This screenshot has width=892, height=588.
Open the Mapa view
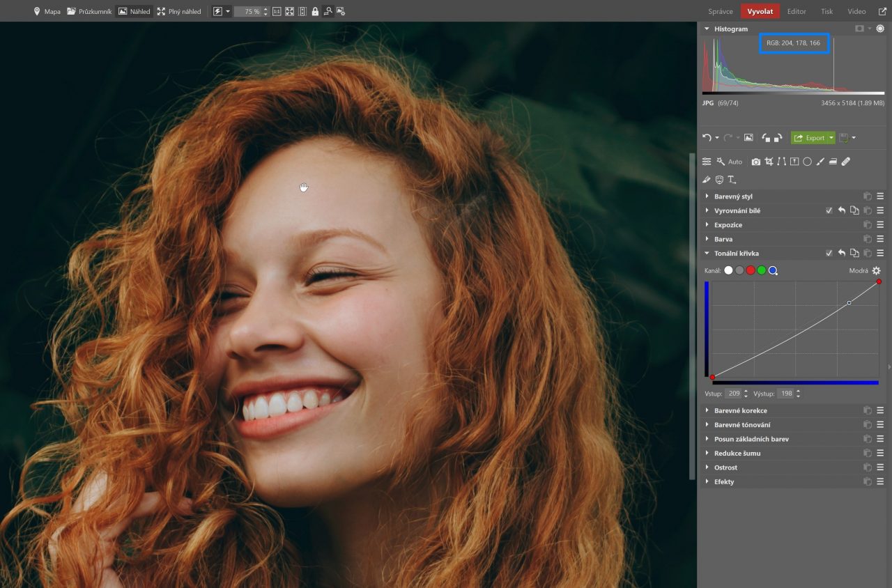[47, 11]
